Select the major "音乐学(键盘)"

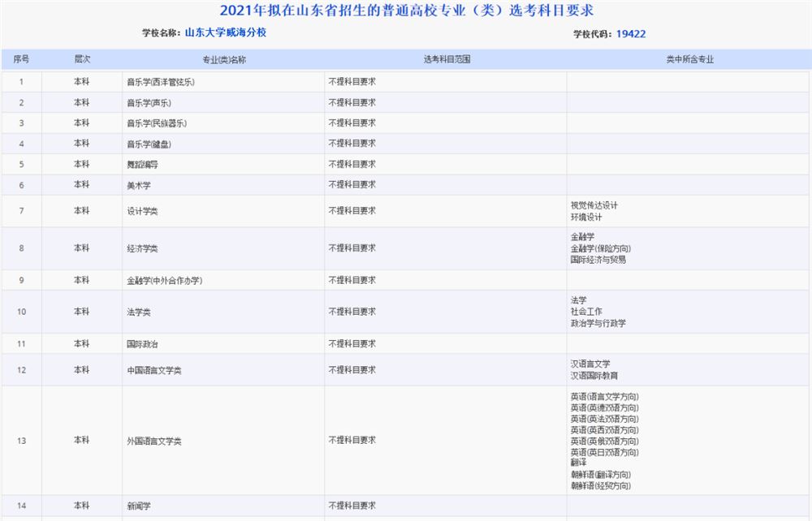pos(149,144)
